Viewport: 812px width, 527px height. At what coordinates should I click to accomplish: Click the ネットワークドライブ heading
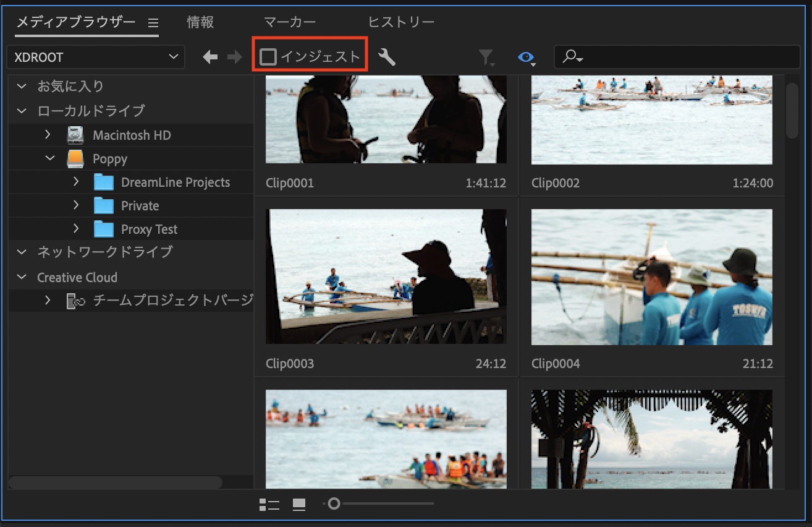click(105, 252)
